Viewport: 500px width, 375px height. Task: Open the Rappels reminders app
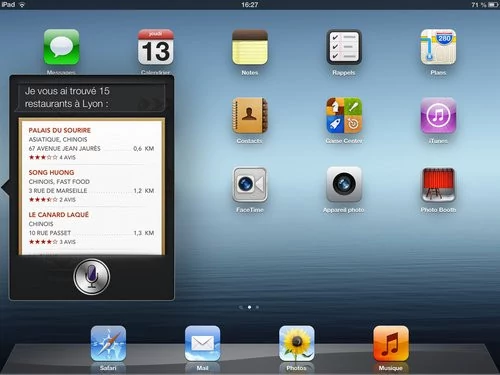(x=344, y=47)
